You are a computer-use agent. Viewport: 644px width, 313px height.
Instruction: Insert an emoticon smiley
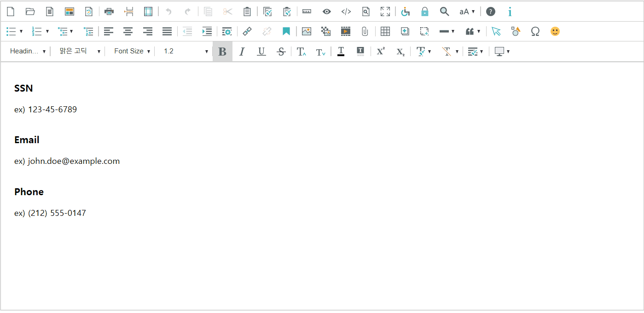coord(555,31)
